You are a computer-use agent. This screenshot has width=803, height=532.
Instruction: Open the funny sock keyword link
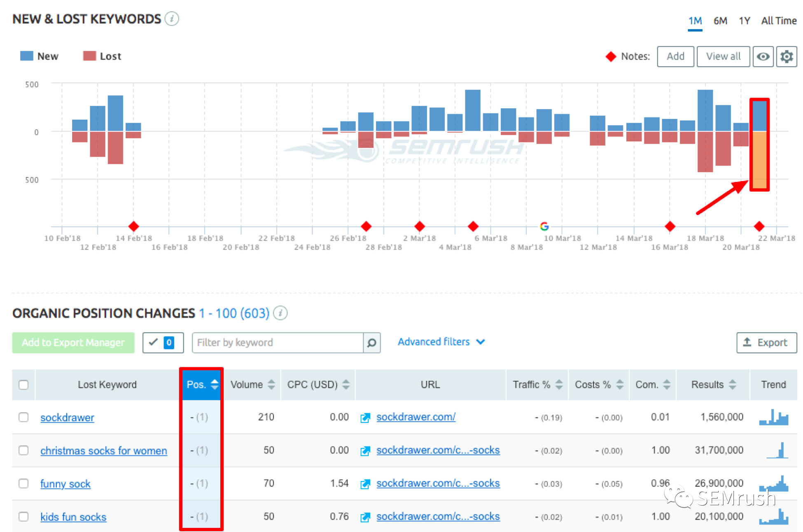click(x=65, y=484)
